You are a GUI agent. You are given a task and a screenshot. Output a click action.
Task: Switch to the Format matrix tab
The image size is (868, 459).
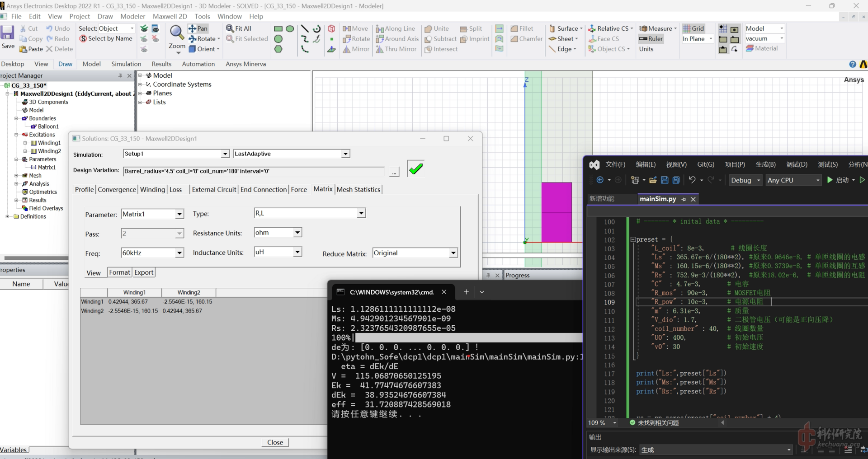120,272
